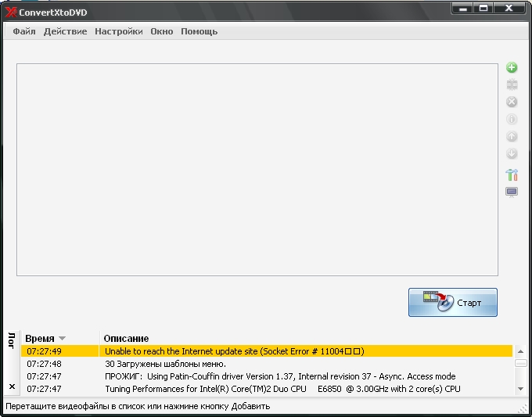The height and width of the screenshot is (417, 532).
Task: Select the Socket Error log entry
Action: [x=235, y=351]
